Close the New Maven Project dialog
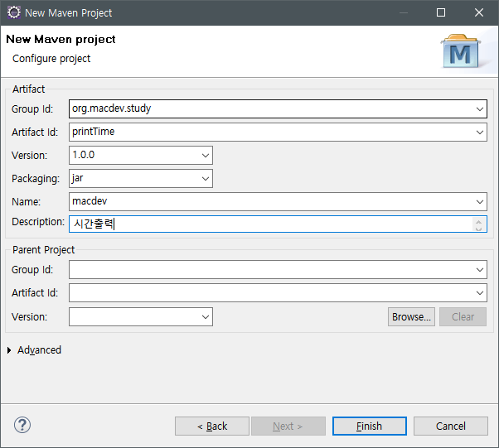The image size is (499, 448). pos(478,12)
